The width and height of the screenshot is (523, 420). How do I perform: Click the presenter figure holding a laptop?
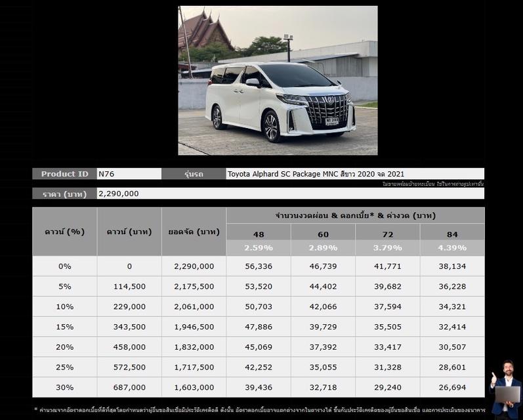(506, 389)
